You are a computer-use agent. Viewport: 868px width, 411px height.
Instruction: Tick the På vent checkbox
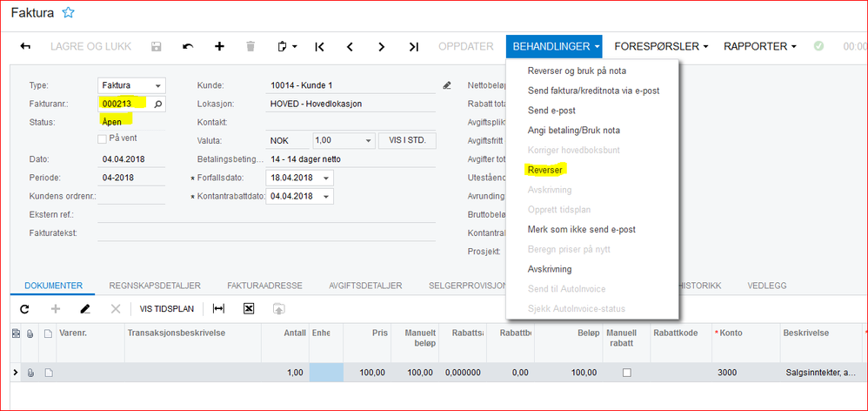click(x=102, y=139)
